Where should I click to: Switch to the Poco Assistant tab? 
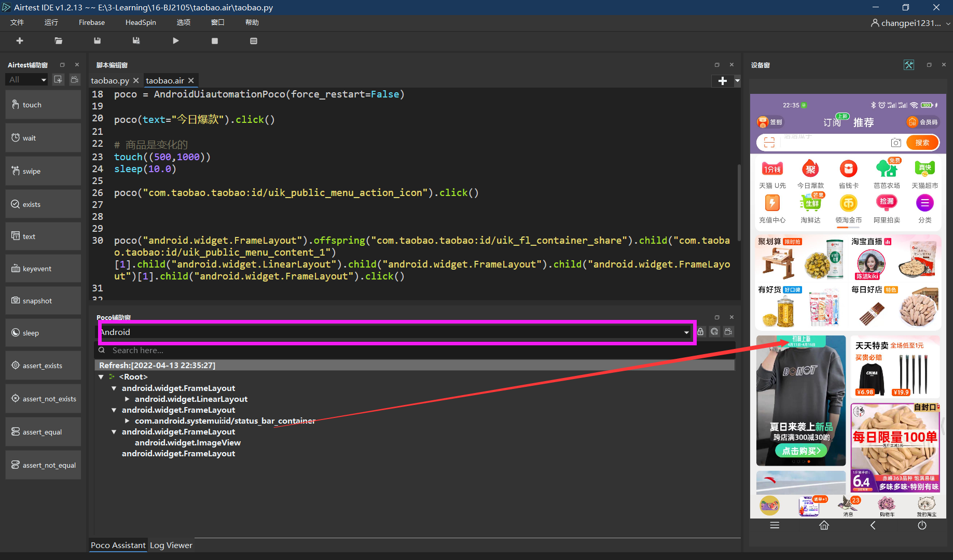click(118, 545)
